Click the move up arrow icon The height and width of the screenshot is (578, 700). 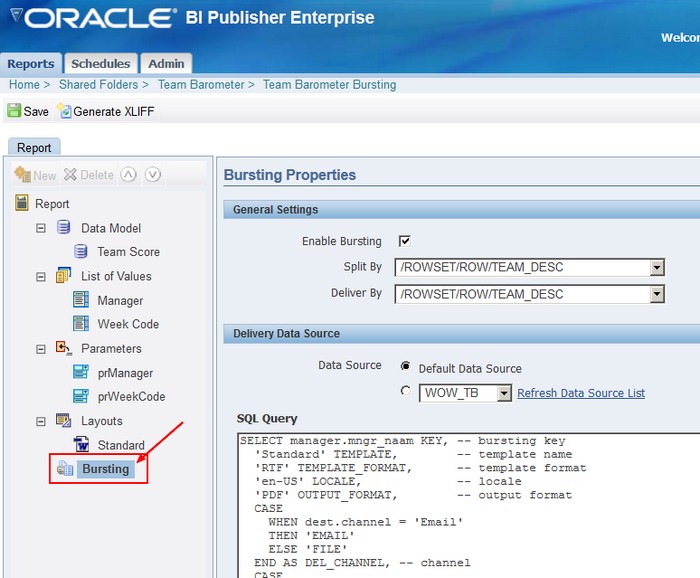coord(128,174)
